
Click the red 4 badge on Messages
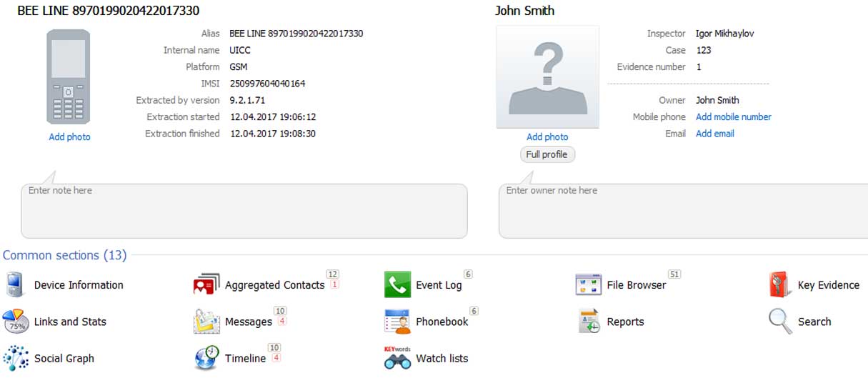click(282, 321)
